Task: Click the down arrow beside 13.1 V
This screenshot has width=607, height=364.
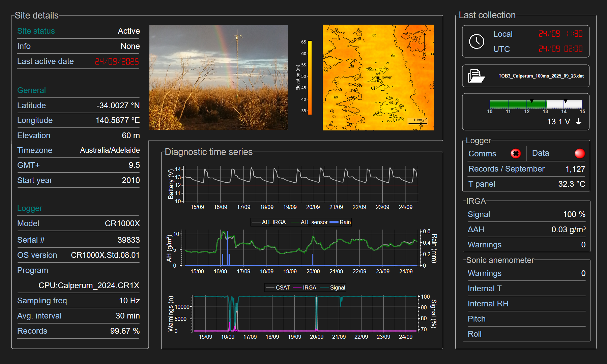Action: (579, 122)
